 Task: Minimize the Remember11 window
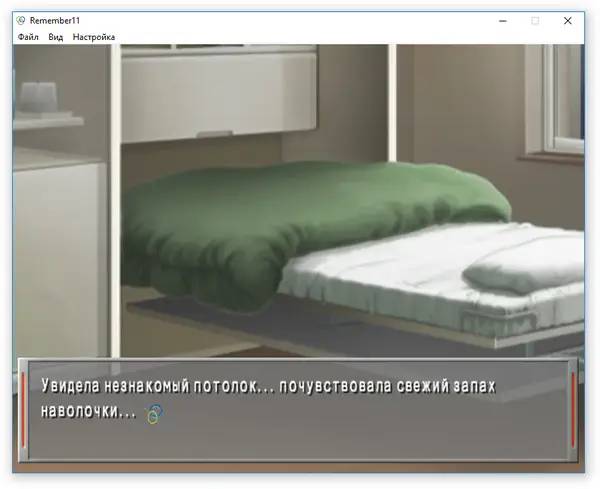497,20
